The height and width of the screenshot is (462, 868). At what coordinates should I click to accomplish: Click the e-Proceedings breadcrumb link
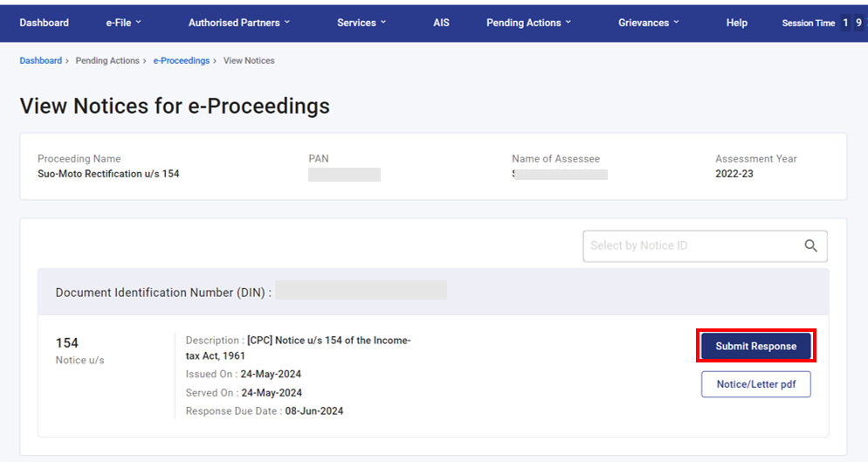[x=181, y=61]
